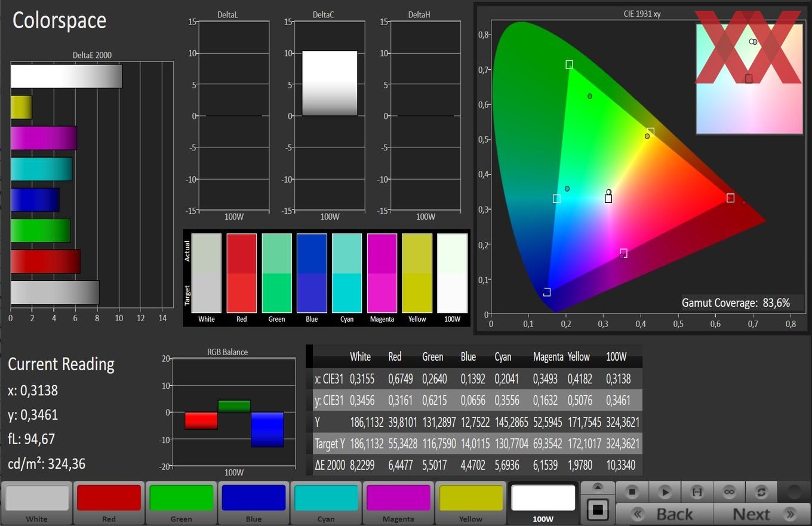Select the Red patch button in bottom strip
This screenshot has height=526, width=812.
[109, 503]
